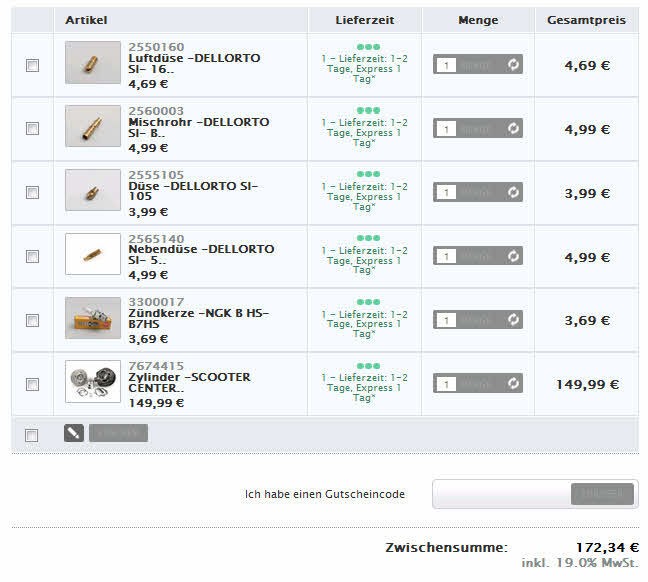
Task: Click the pencil edit icon below table
Action: 73,433
